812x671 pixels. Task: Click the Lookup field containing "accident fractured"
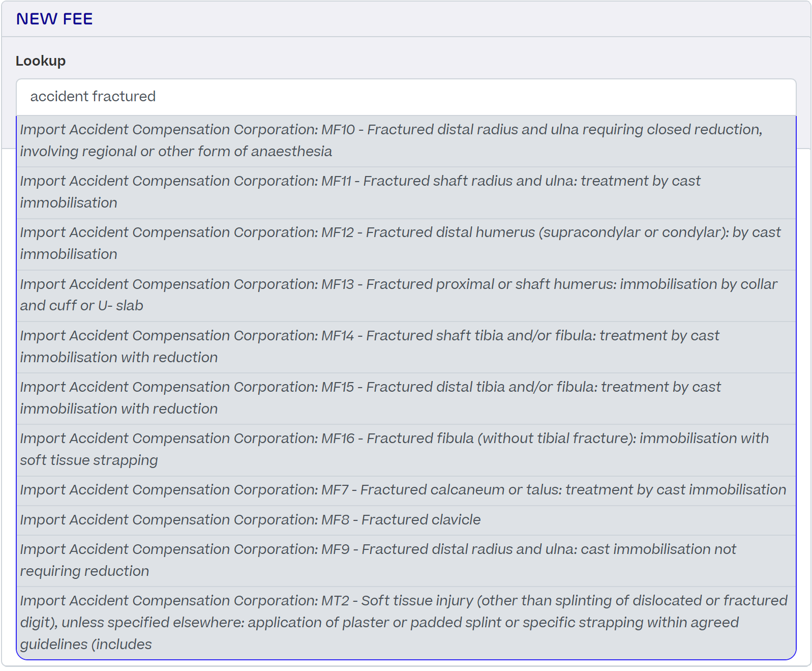coord(406,97)
